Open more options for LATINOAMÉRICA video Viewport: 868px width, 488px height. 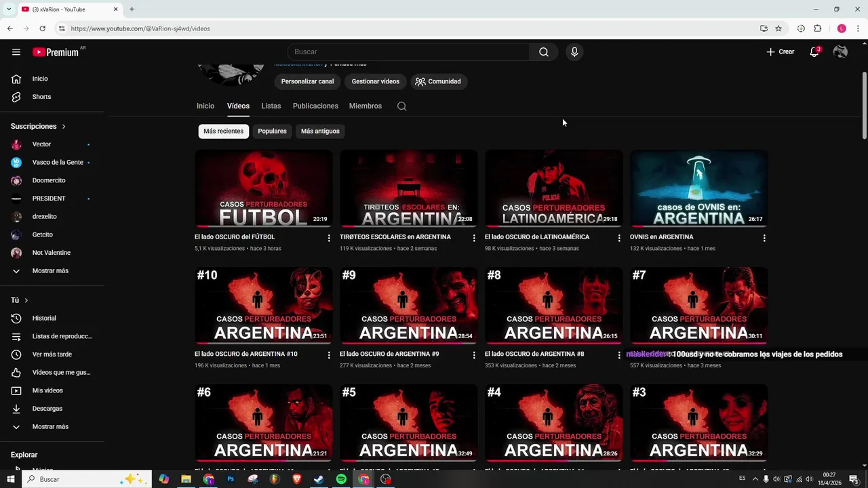tap(619, 238)
